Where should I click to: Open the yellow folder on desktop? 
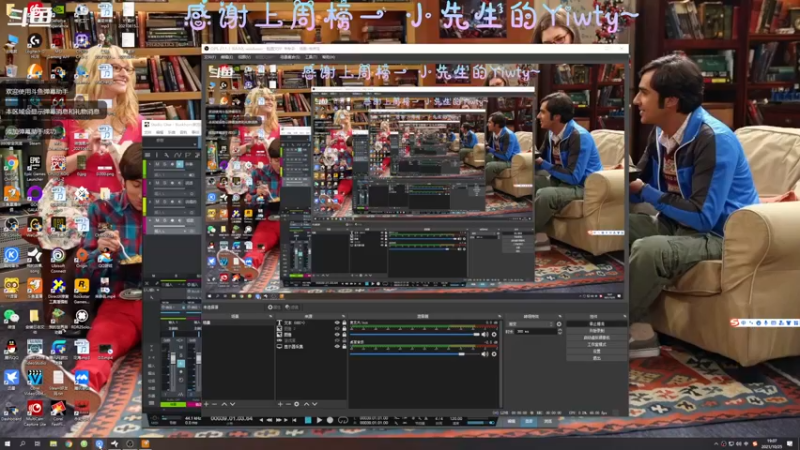tap(34, 316)
